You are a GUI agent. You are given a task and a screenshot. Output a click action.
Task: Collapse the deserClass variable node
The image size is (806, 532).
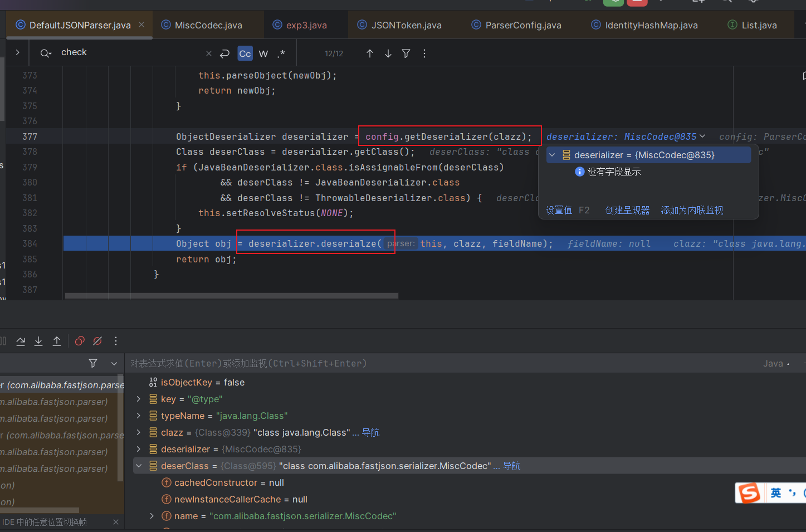tap(139, 466)
